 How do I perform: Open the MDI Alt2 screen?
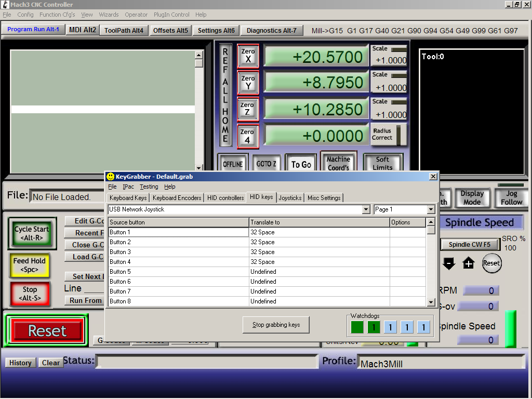coord(83,30)
